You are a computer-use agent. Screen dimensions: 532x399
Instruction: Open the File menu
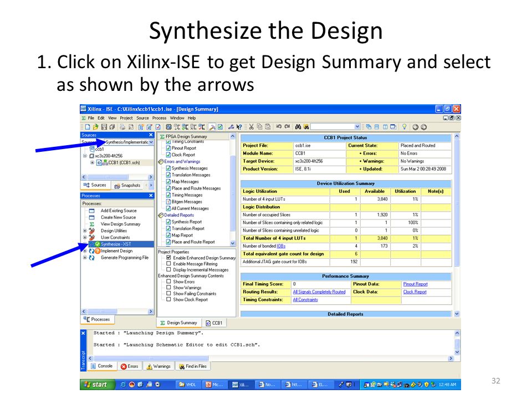click(91, 118)
